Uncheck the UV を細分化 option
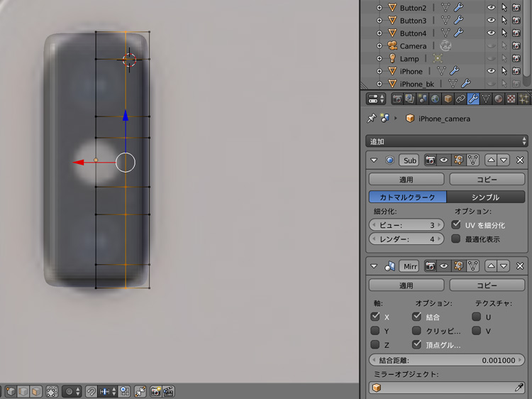Viewport: 532px width, 399px height. click(456, 224)
